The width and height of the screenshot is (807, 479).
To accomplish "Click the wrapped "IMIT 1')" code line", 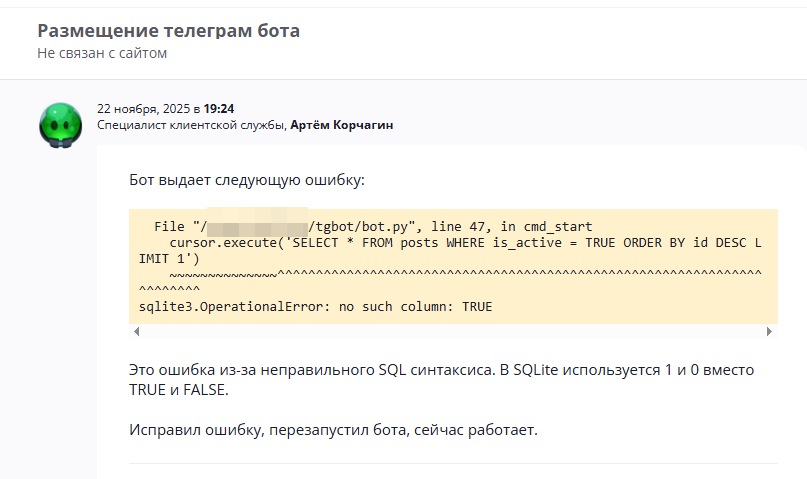I will (170, 259).
